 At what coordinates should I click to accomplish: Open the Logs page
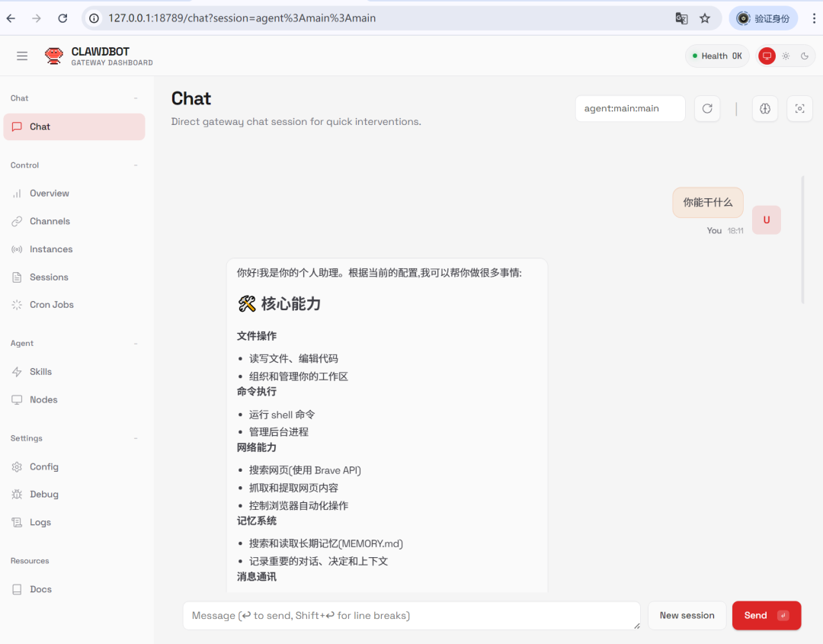(40, 522)
